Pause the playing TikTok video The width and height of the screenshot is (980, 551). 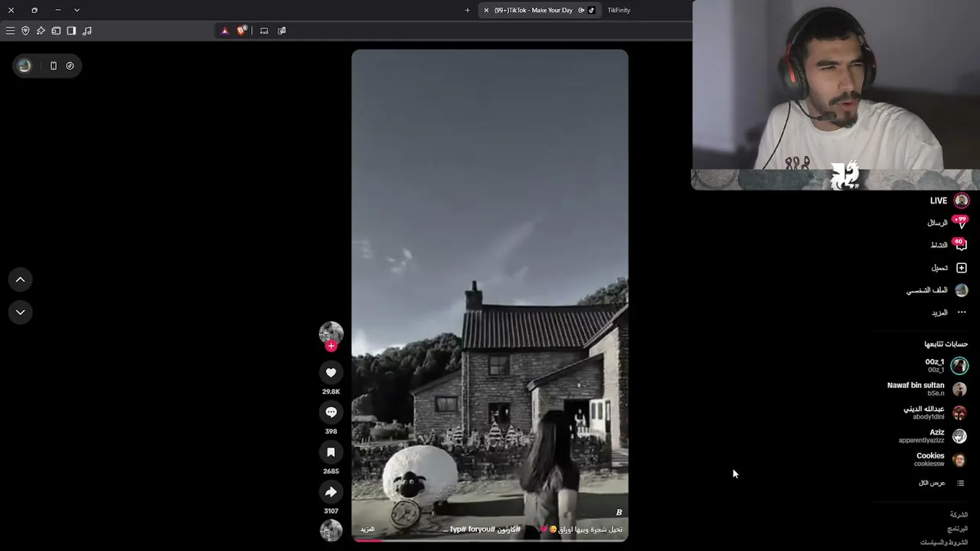[490, 295]
